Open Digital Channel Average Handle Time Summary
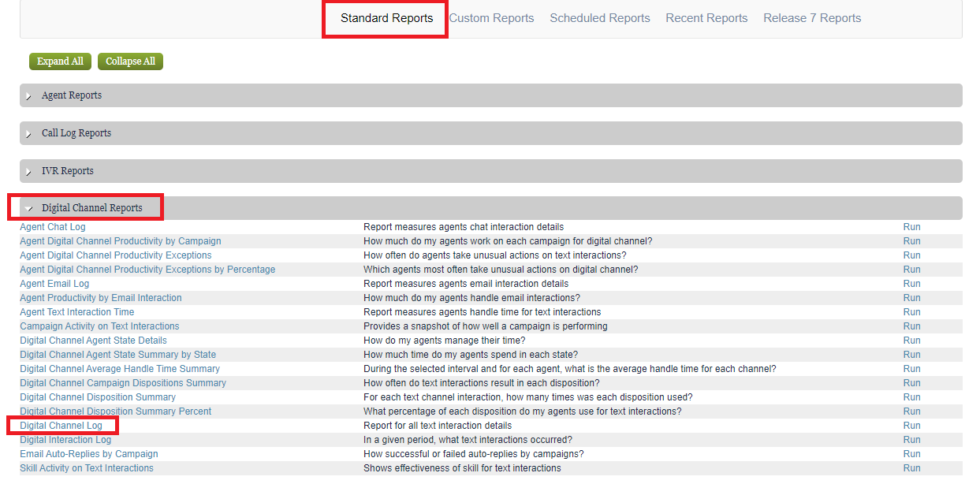980x484 pixels. pos(120,369)
